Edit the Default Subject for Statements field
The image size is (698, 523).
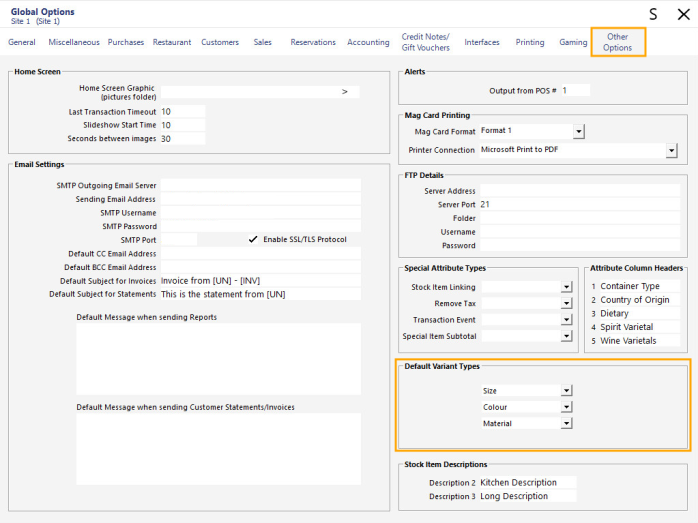pyautogui.click(x=260, y=294)
